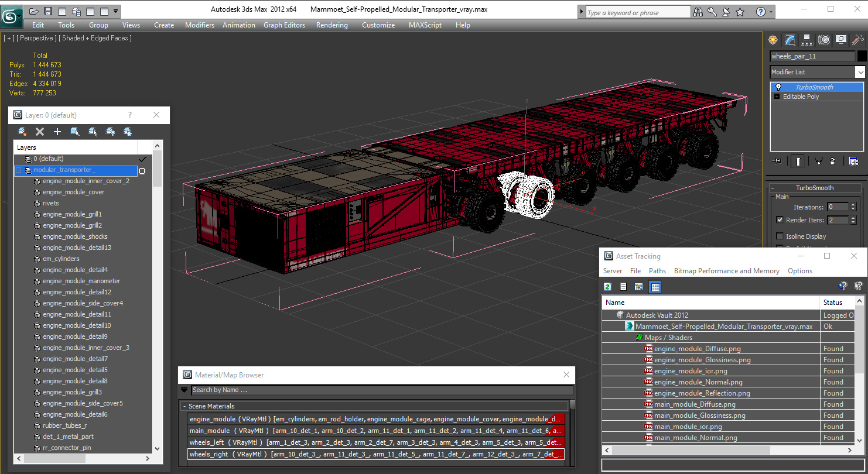Click the Pin Stack icon

click(777, 161)
